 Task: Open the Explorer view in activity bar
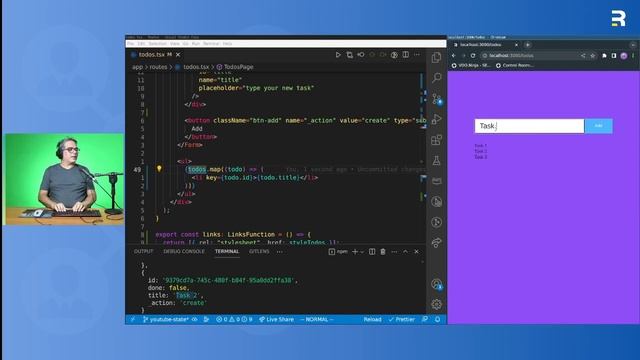436,58
